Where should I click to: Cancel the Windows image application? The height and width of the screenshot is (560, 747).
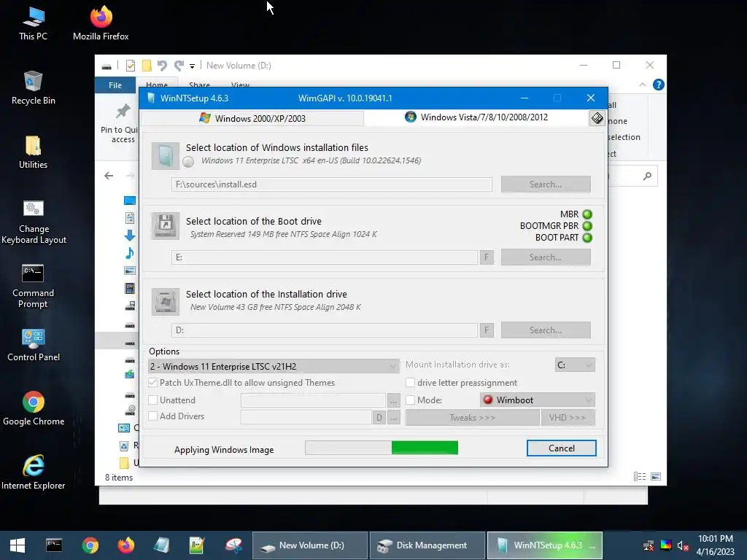(x=561, y=448)
